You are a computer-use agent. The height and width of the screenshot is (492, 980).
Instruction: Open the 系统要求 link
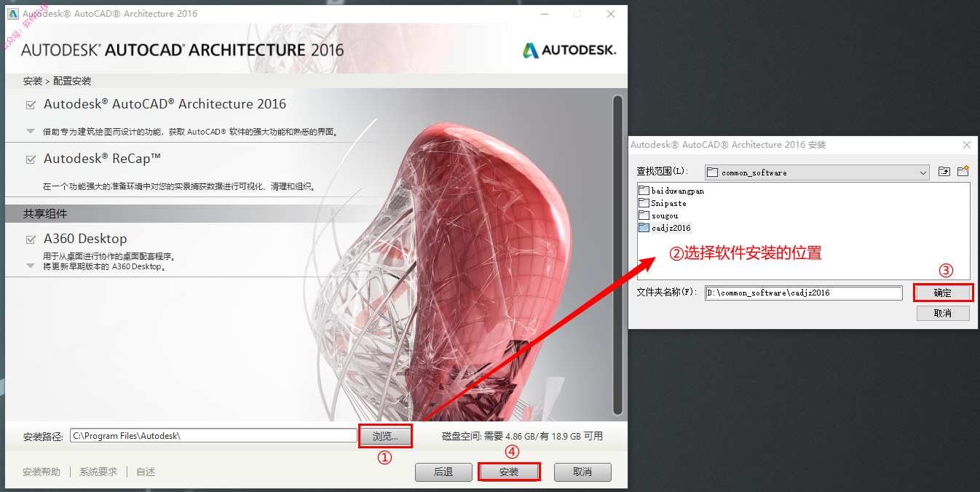tap(98, 472)
